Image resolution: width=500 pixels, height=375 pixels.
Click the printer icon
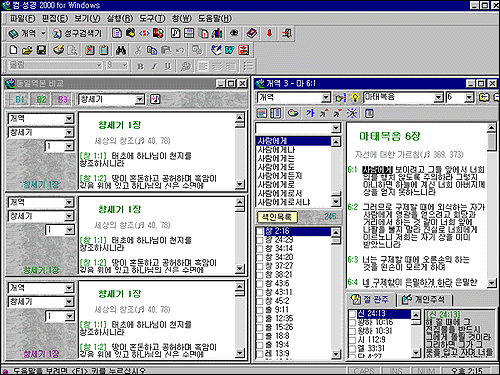(x=59, y=50)
